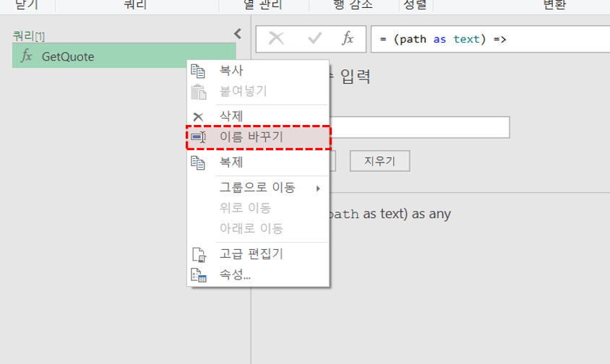Click the duplicate (복제) icon in context menu
This screenshot has height=364, width=610.
pyautogui.click(x=198, y=162)
